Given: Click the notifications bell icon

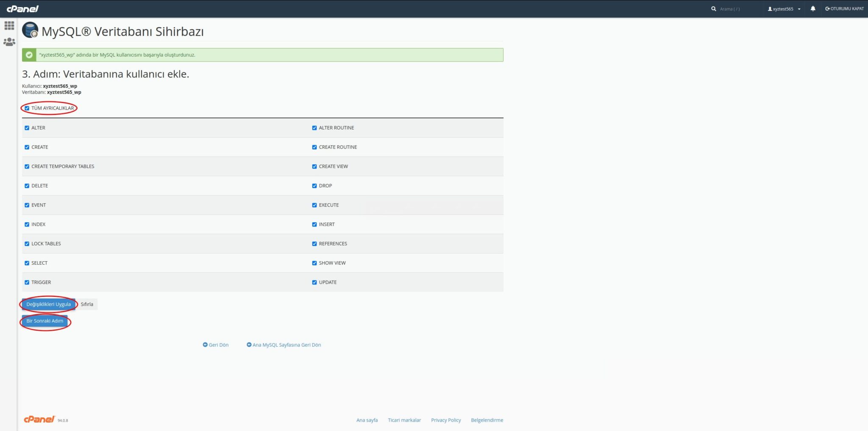Looking at the screenshot, I should 813,8.
